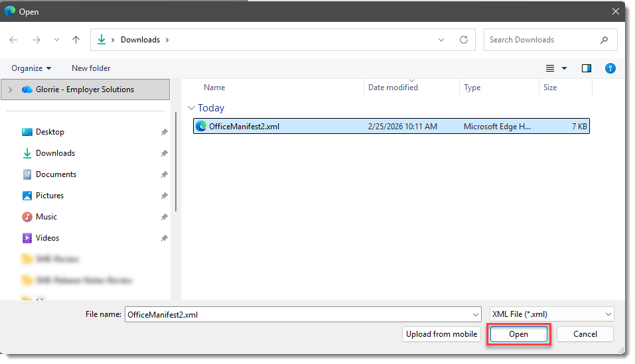Click the search magnifier icon
The width and height of the screenshot is (635, 364).
pos(604,40)
